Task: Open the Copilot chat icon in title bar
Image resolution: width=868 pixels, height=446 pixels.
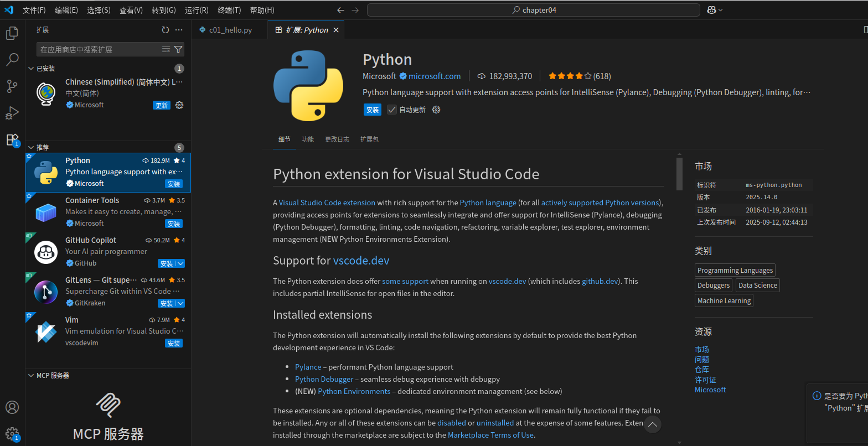Action: [712, 10]
